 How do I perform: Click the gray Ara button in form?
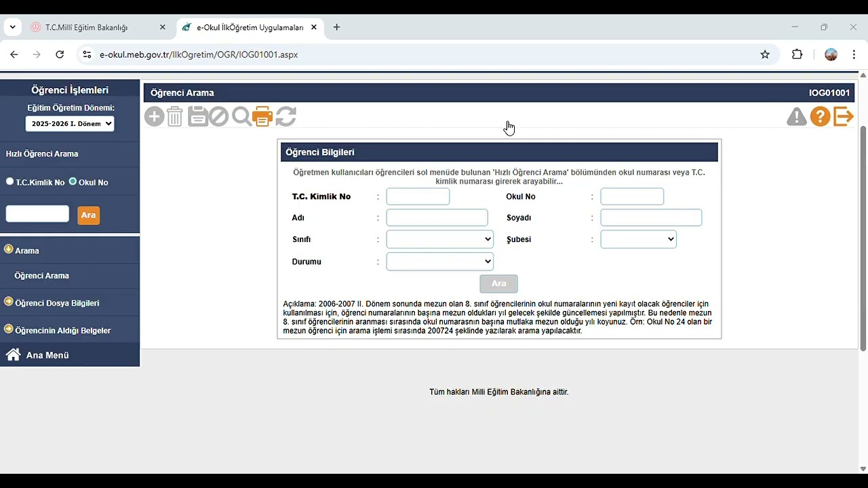(498, 283)
